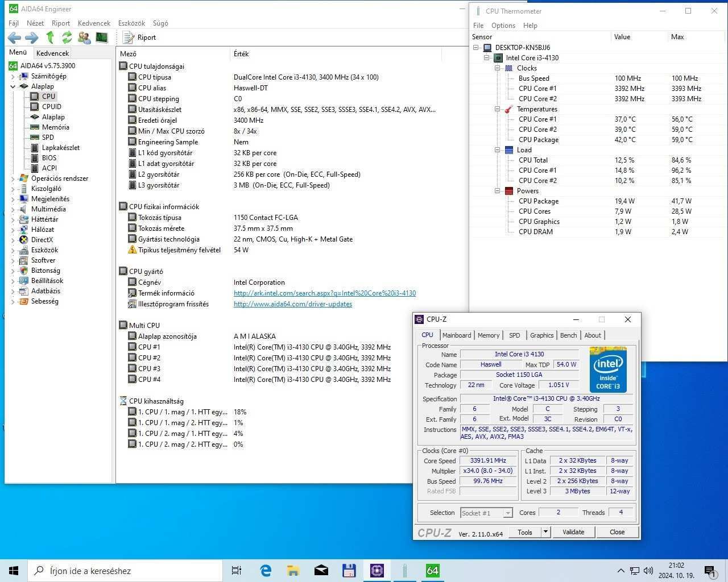The image size is (728, 582).
Task: Click the Riport toolbar button
Action: point(140,38)
